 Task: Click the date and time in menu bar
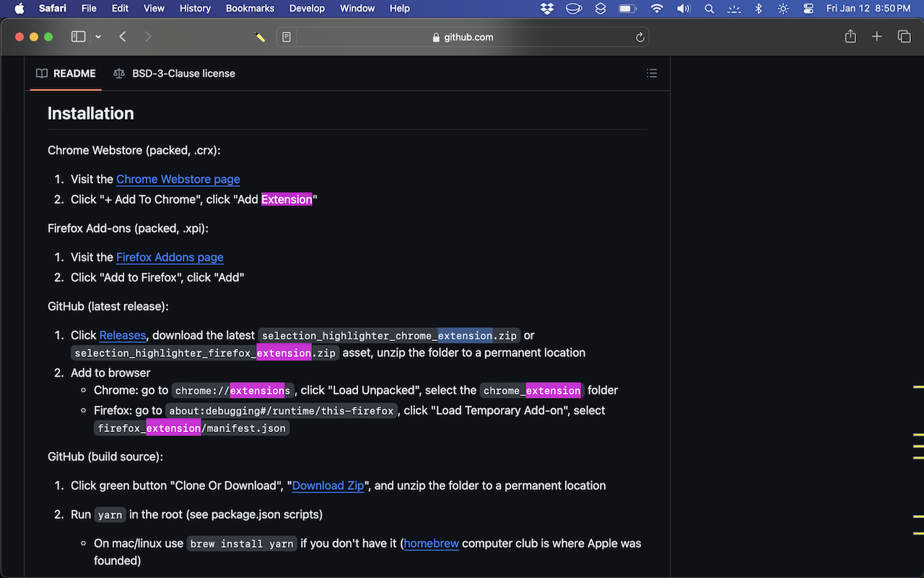coord(868,9)
